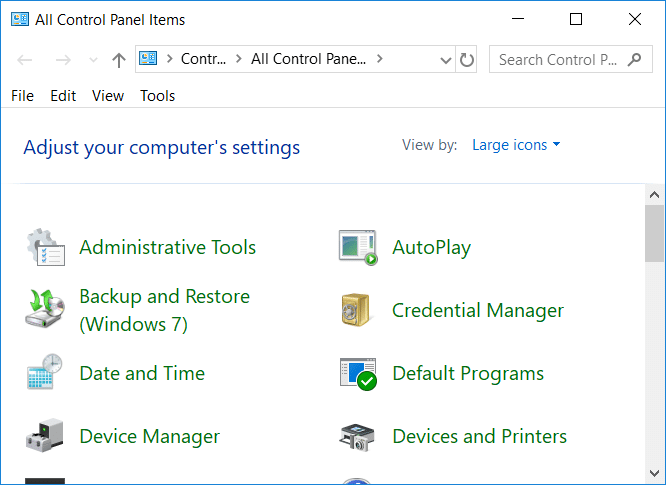Go up one level with Up arrow

119,60
